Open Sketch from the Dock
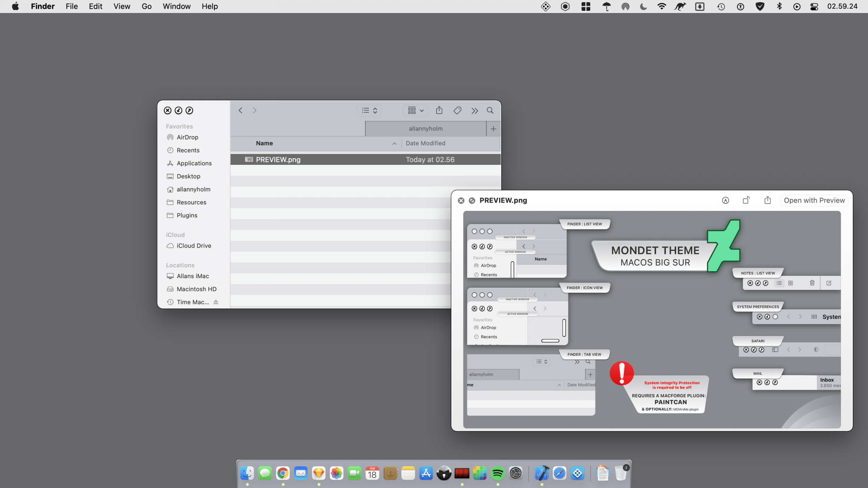This screenshot has width=868, height=488. pos(319,473)
